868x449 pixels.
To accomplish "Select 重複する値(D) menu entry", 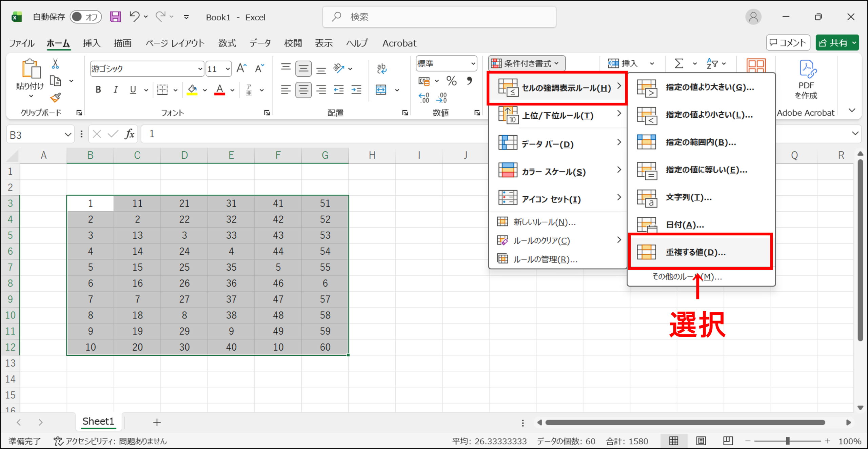I will pyautogui.click(x=700, y=252).
